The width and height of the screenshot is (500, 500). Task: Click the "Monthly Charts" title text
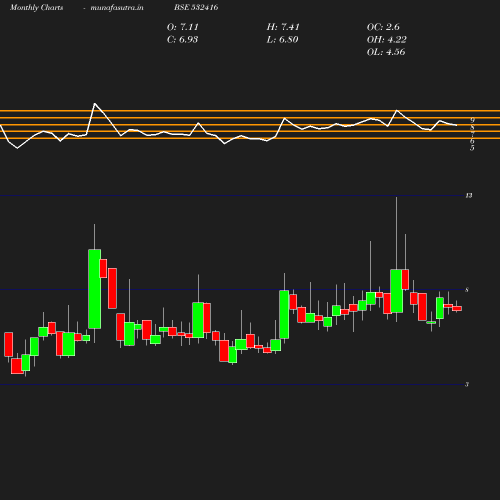[37, 8]
